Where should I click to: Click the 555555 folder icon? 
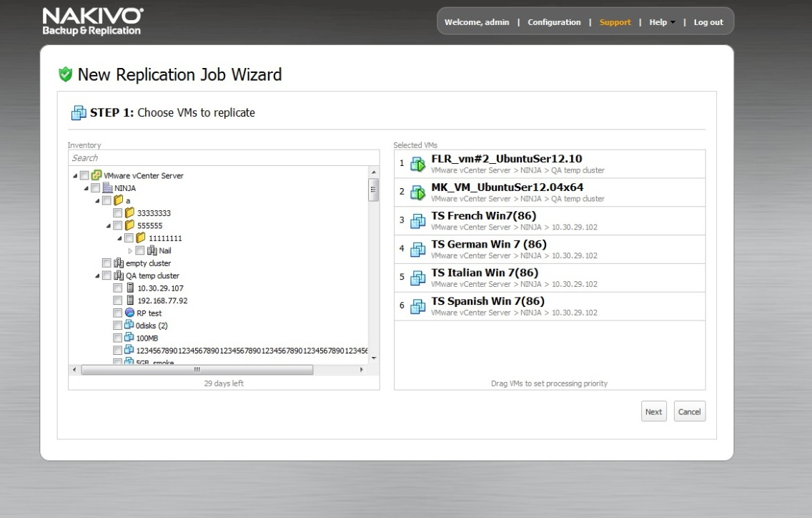coord(129,225)
